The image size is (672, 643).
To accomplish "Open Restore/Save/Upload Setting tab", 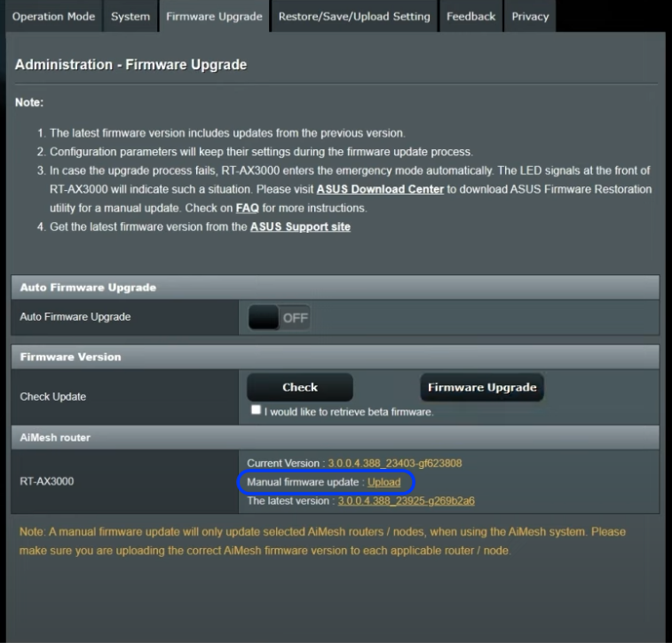I will coord(354,16).
